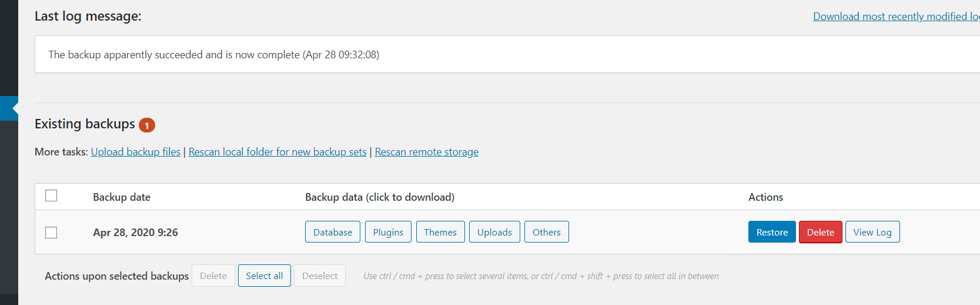Click the orange backup count badge

(x=147, y=125)
